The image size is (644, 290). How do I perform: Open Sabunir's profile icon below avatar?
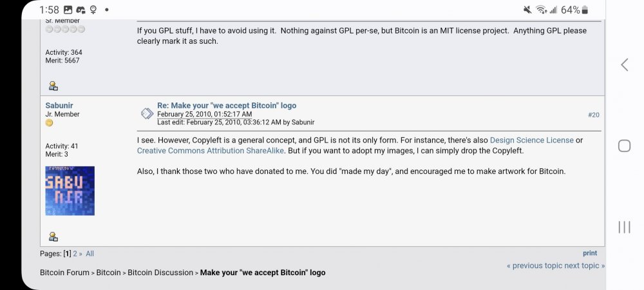(53, 237)
